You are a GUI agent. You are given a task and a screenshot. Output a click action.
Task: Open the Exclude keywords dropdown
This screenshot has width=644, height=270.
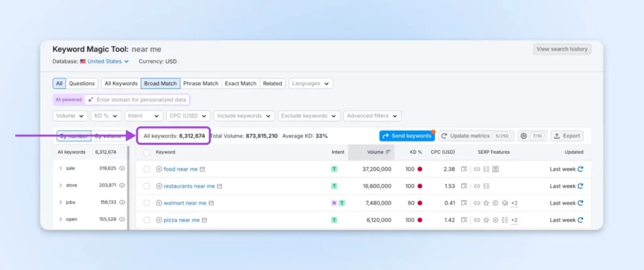309,116
